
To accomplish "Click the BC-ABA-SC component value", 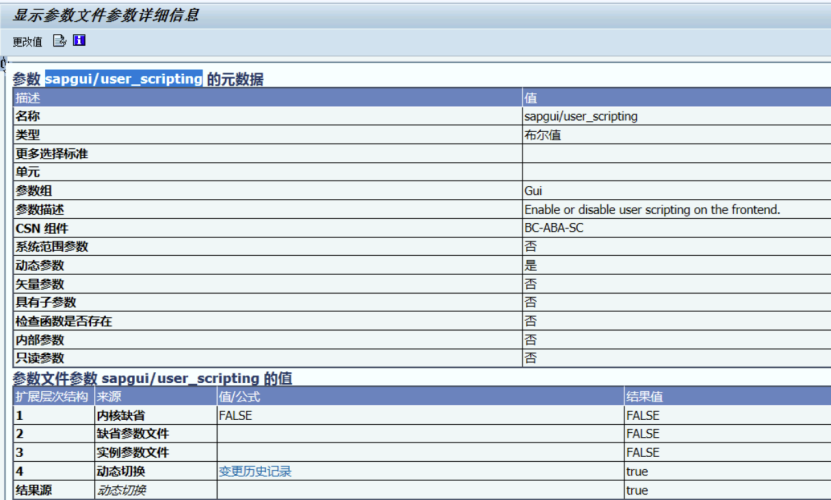I will click(x=553, y=228).
